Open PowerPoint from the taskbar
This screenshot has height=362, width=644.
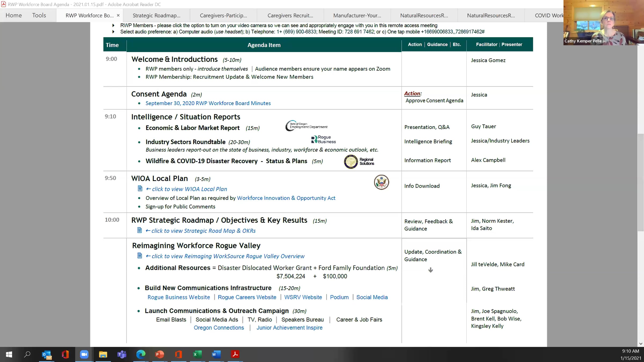[x=160, y=354]
